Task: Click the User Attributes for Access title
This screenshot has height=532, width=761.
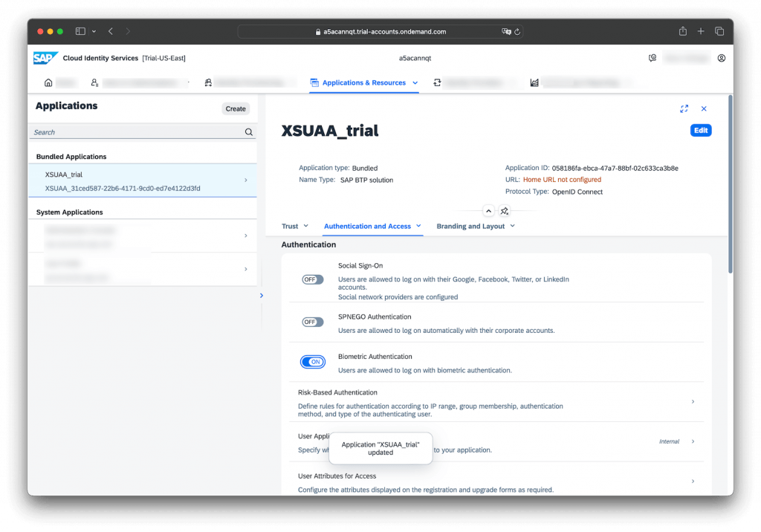Action: (x=337, y=476)
